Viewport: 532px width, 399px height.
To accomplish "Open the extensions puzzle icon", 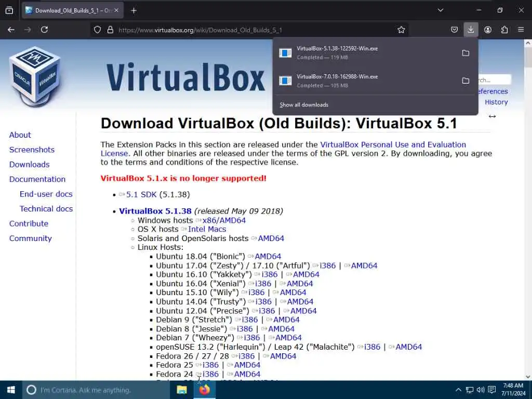I will click(x=504, y=30).
